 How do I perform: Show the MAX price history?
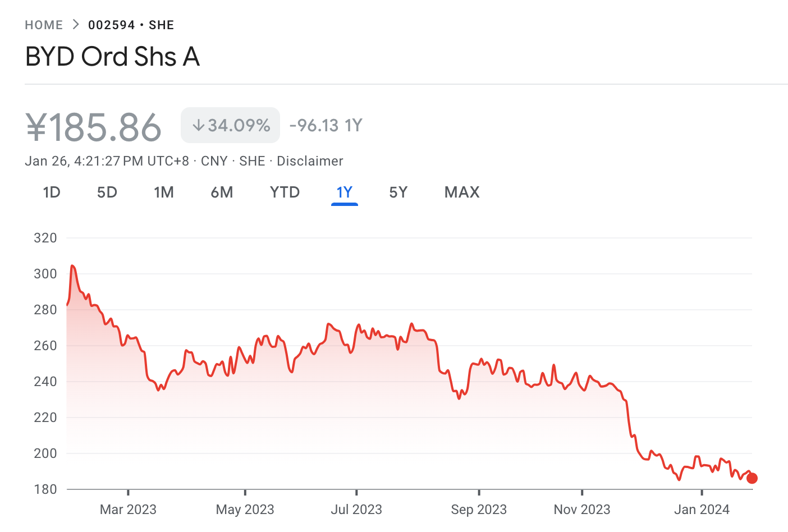point(462,192)
